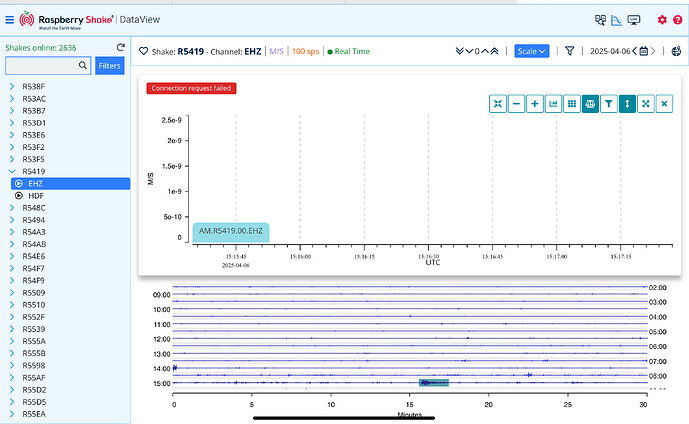The height and width of the screenshot is (424, 689).
Task: Refresh the Shakes online list
Action: [120, 47]
